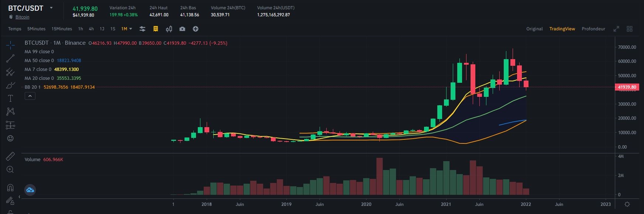The image size is (644, 214).
Task: Switch to Original chart view
Action: (x=534, y=29)
